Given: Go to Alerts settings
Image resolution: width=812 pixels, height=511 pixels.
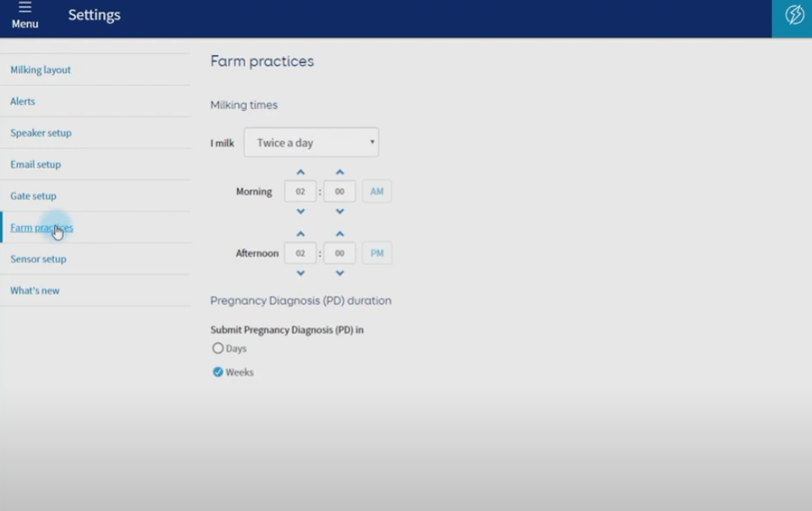Looking at the screenshot, I should [x=22, y=101].
